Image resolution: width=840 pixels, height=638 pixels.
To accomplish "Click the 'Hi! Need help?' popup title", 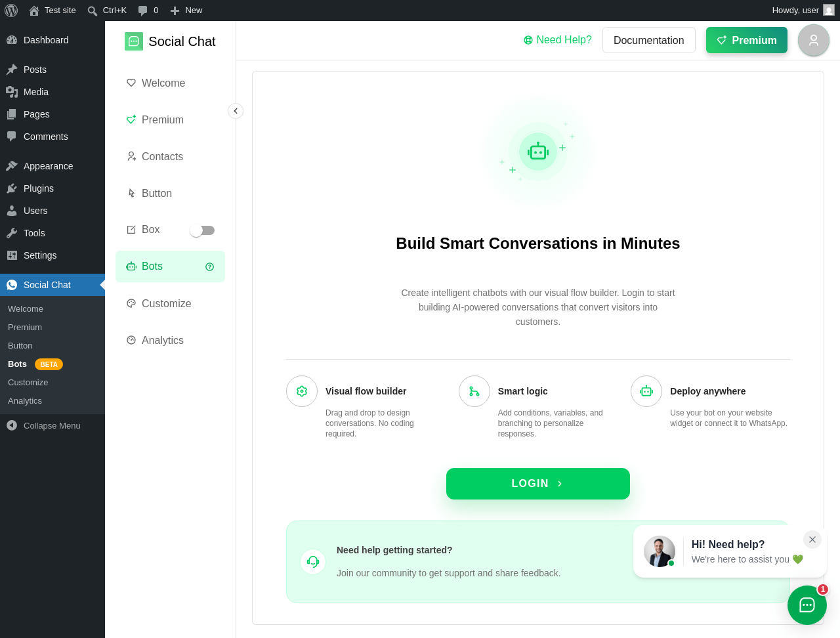I will 728,544.
